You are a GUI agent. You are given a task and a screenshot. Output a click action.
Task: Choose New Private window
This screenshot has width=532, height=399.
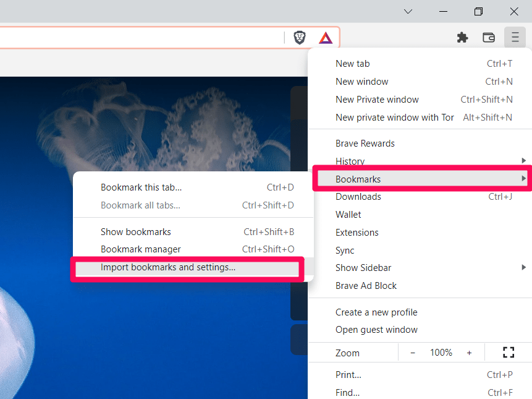(420, 100)
